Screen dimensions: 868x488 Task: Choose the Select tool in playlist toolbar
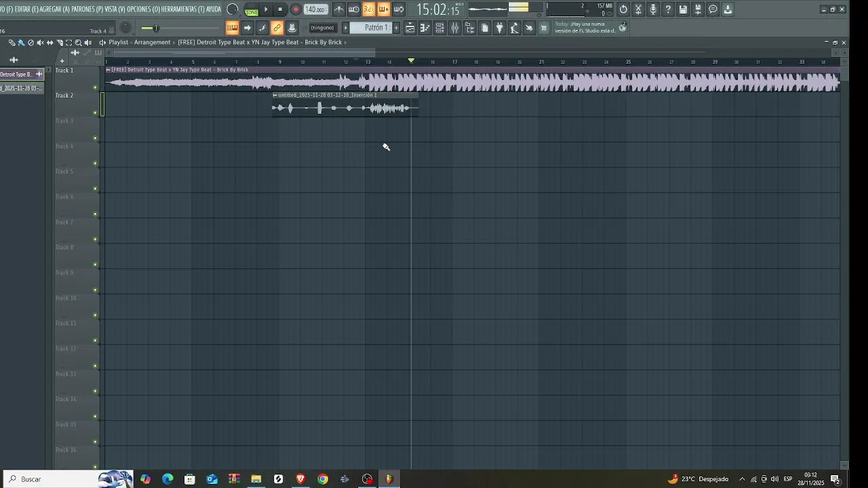[x=68, y=43]
